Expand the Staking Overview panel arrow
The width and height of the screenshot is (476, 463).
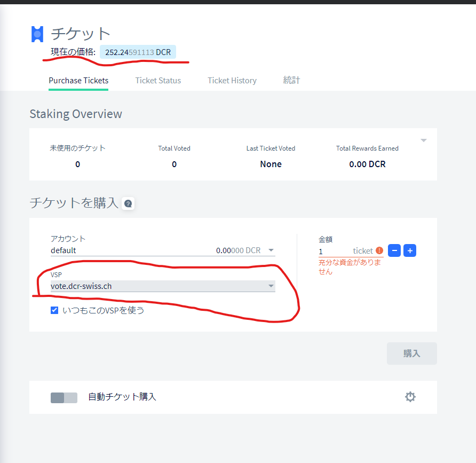[423, 140]
